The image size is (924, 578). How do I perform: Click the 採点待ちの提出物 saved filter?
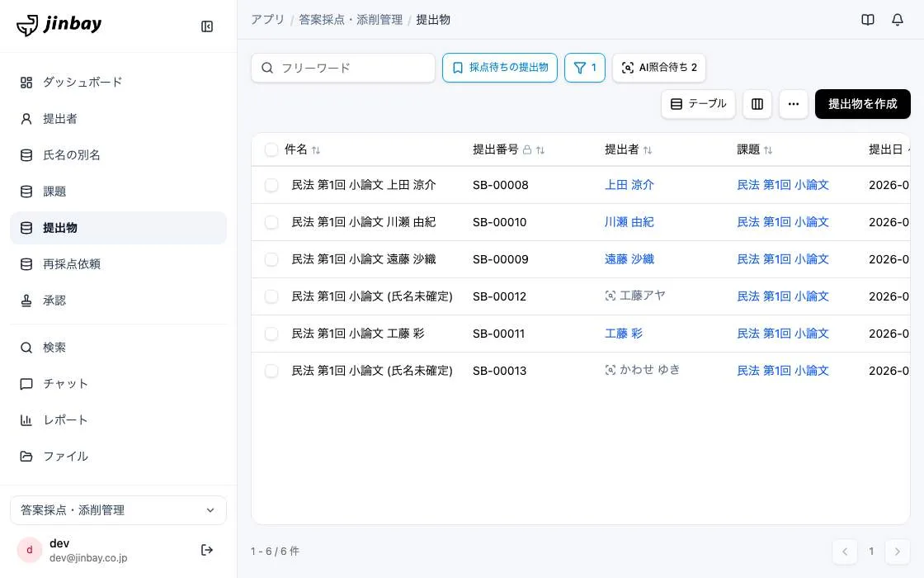coord(500,68)
